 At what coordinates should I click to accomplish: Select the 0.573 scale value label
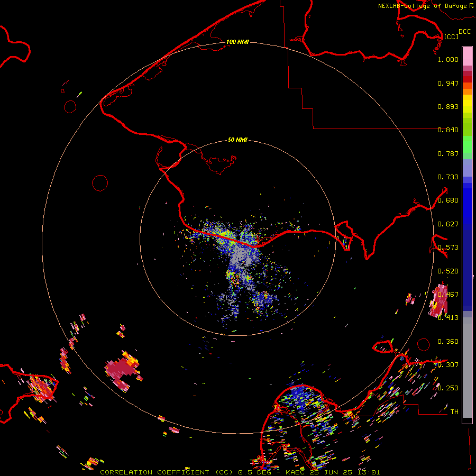tap(448, 248)
